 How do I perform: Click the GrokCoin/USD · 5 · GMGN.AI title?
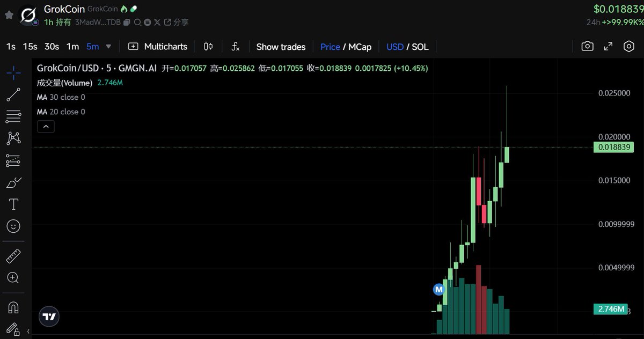97,68
